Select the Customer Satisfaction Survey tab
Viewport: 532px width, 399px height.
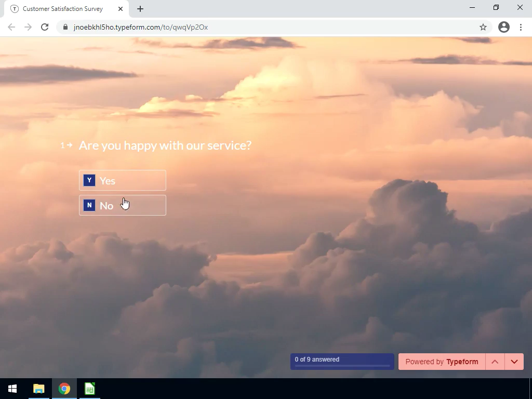click(x=66, y=9)
